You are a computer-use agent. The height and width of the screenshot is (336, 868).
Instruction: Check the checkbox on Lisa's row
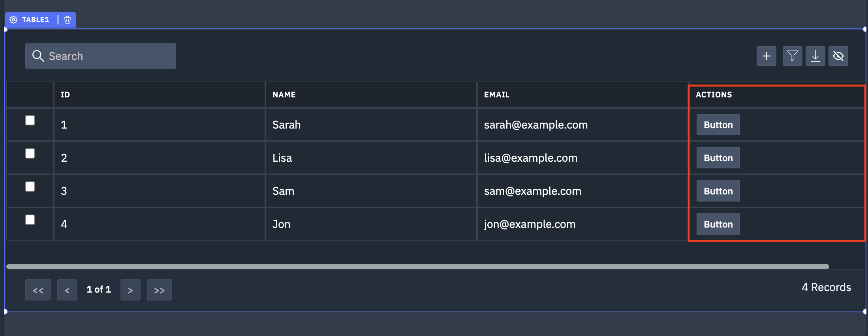pyautogui.click(x=30, y=153)
